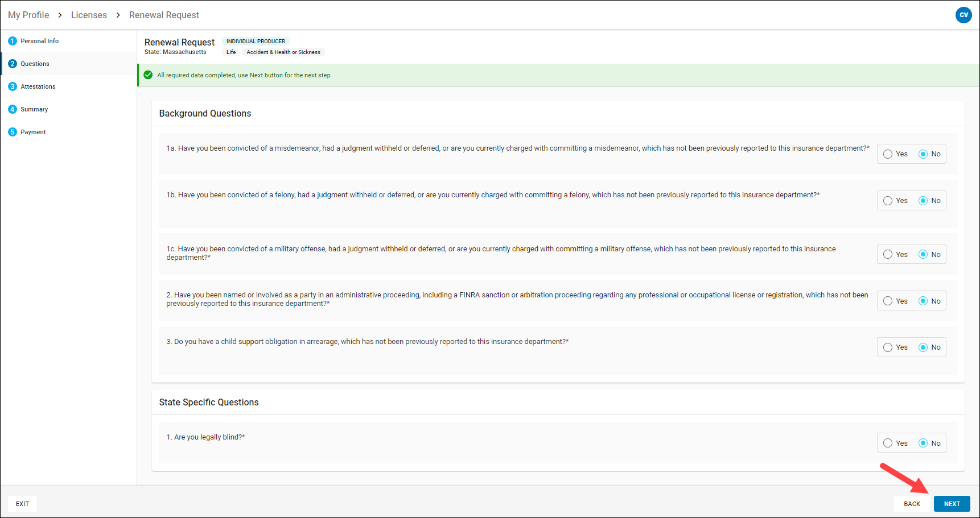Click the BACK button
This screenshot has height=518, width=980.
tap(912, 504)
